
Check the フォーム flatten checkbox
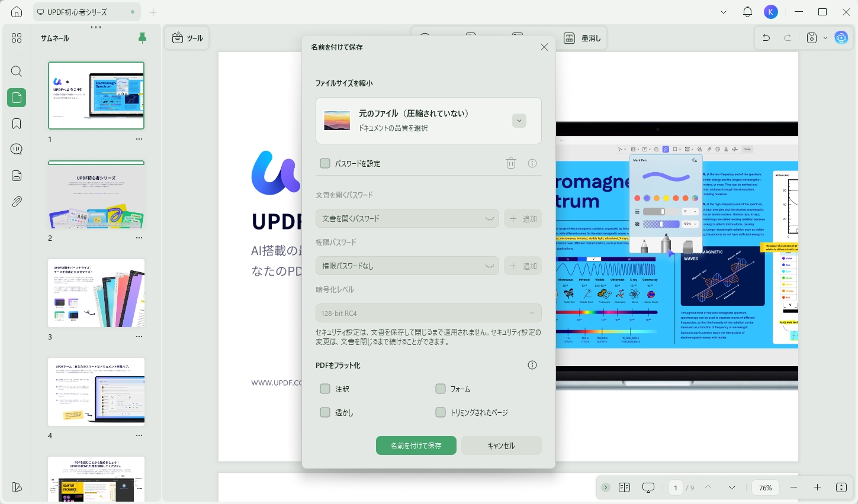(441, 389)
